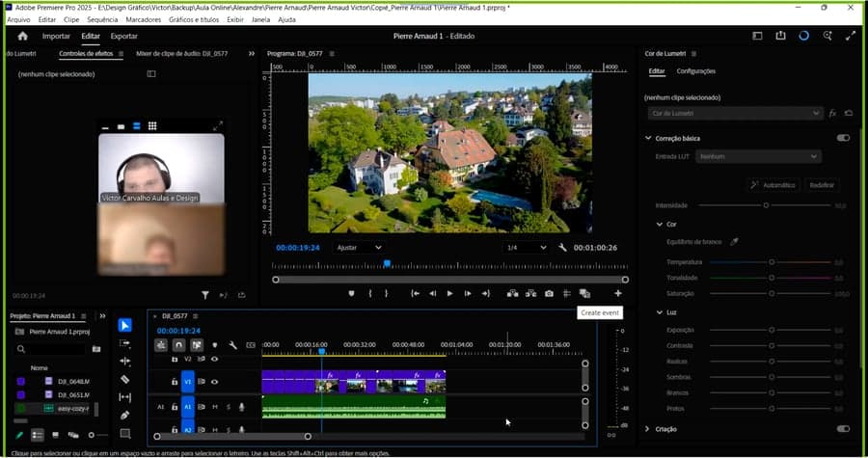Open the Entrada LUT dropdown
The image size is (868, 458).
pyautogui.click(x=758, y=156)
